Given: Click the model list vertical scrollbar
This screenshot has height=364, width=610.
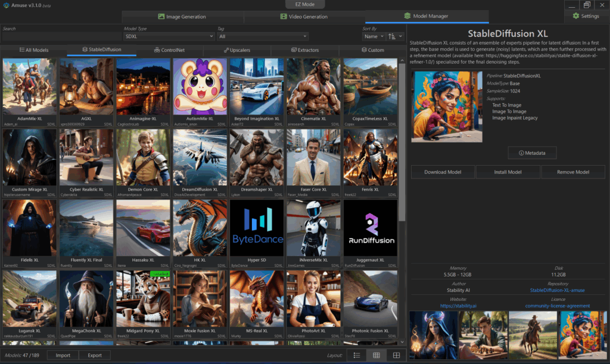Looking at the screenshot, I should [x=402, y=143].
